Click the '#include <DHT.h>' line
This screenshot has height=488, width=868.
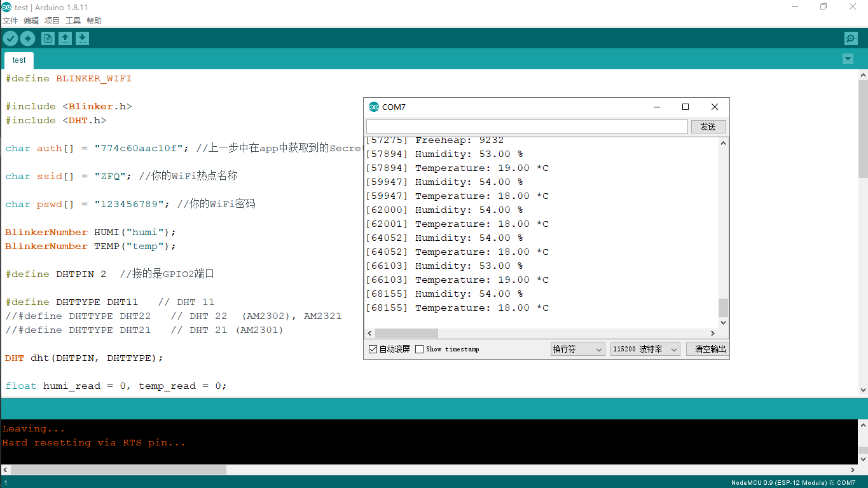(x=56, y=121)
